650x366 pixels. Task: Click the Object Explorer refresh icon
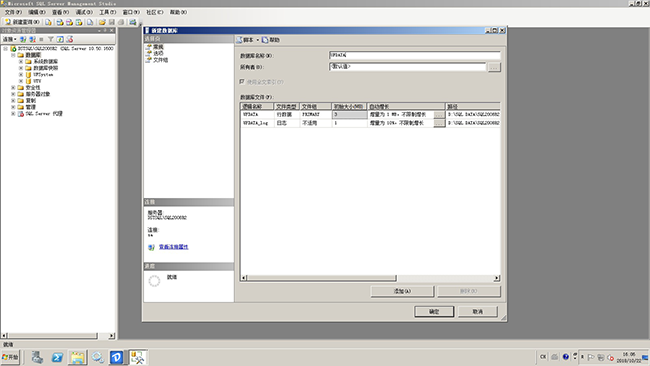point(60,39)
